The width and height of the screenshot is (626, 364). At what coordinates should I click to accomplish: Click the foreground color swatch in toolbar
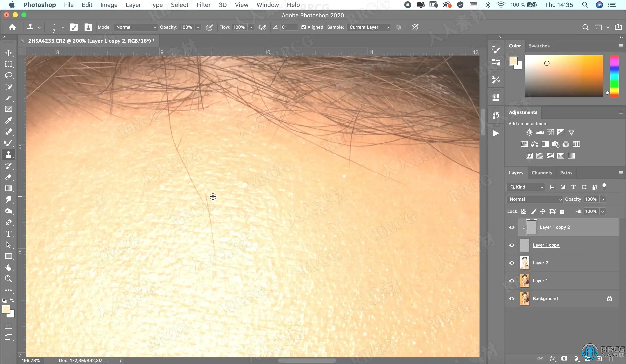coord(6,309)
